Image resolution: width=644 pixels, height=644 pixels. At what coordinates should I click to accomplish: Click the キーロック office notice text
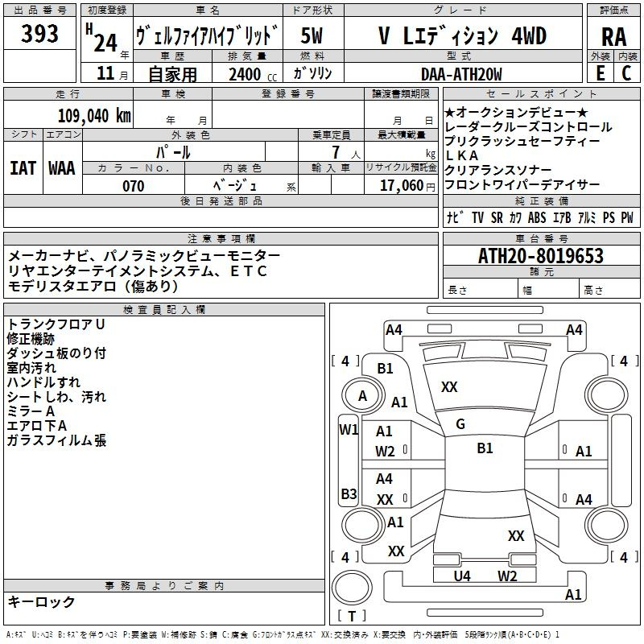(x=41, y=602)
